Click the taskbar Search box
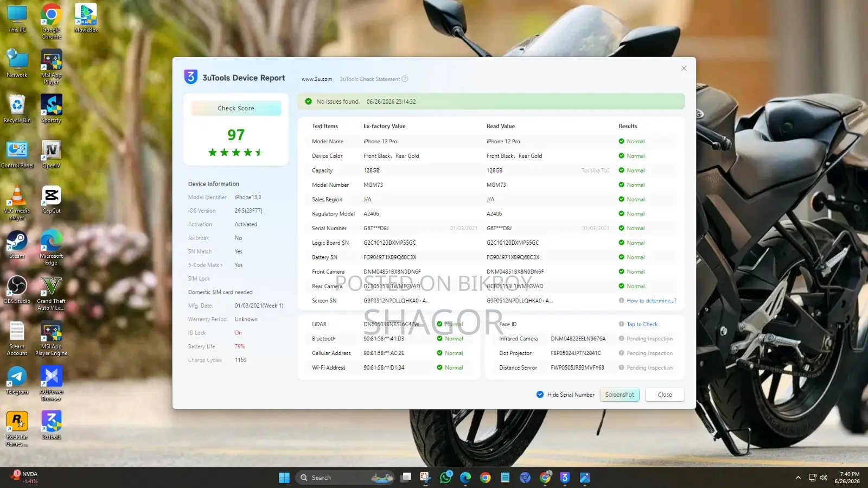Viewport: 868px width, 488px height. [345, 478]
